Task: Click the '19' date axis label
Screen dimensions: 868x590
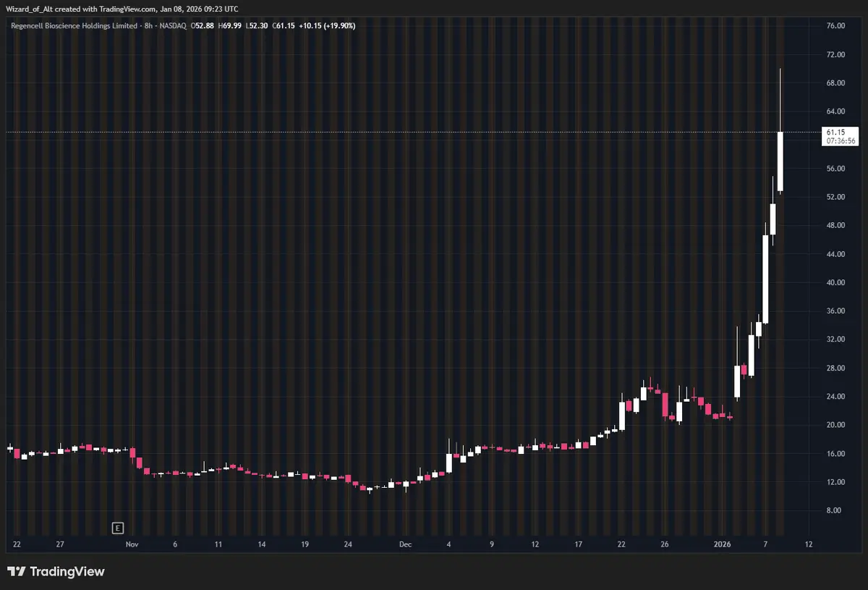Action: 305,544
